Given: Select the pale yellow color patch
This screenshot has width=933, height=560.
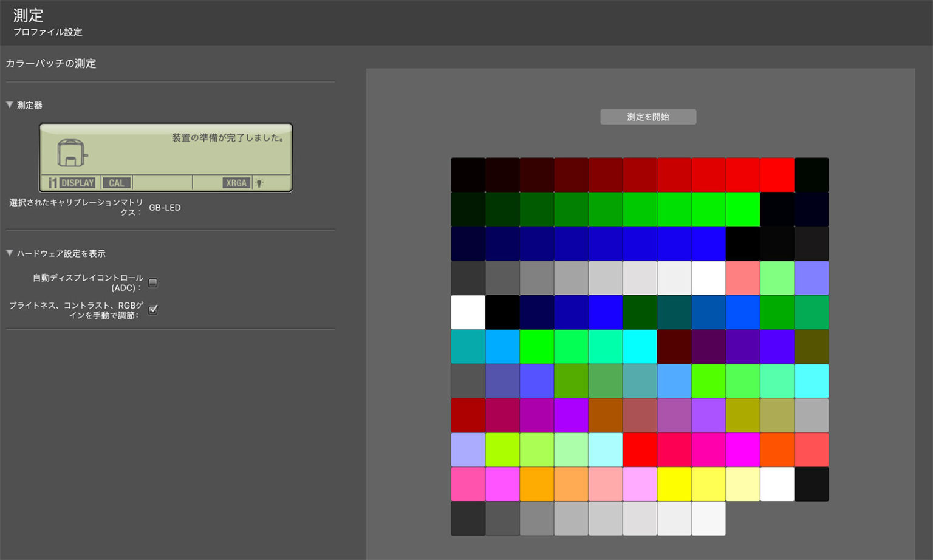Looking at the screenshot, I should pyautogui.click(x=742, y=484).
